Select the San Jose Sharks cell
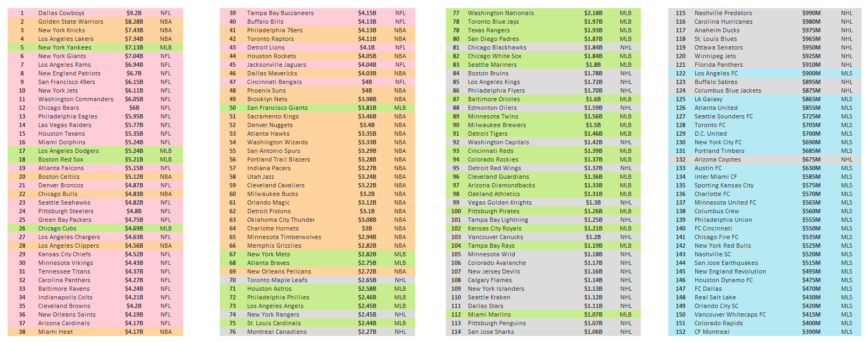Screen dimensions: 868x343 tap(491, 332)
